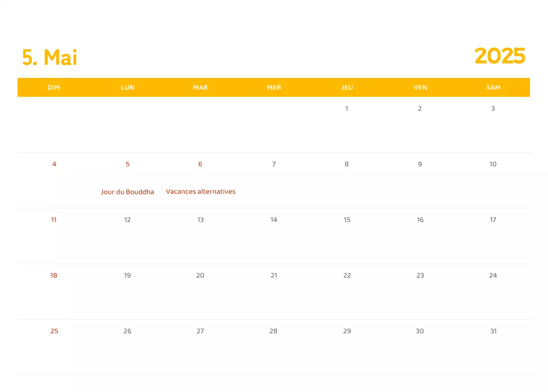Screen dimensions: 548x392
Task: Select the "2025" year label
Action: click(500, 56)
